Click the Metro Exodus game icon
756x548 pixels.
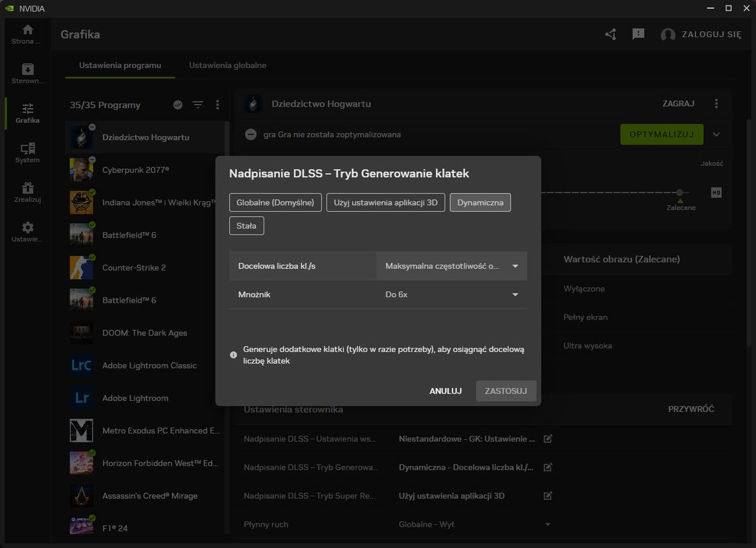(x=82, y=430)
